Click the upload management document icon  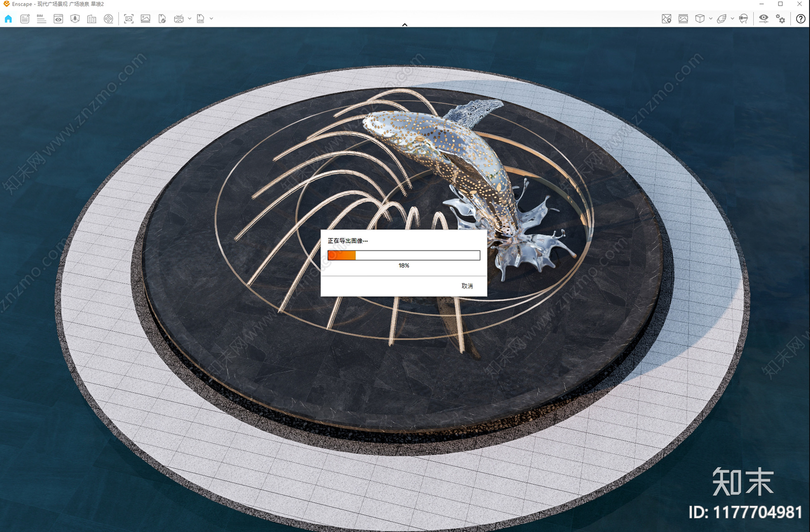(x=162, y=19)
